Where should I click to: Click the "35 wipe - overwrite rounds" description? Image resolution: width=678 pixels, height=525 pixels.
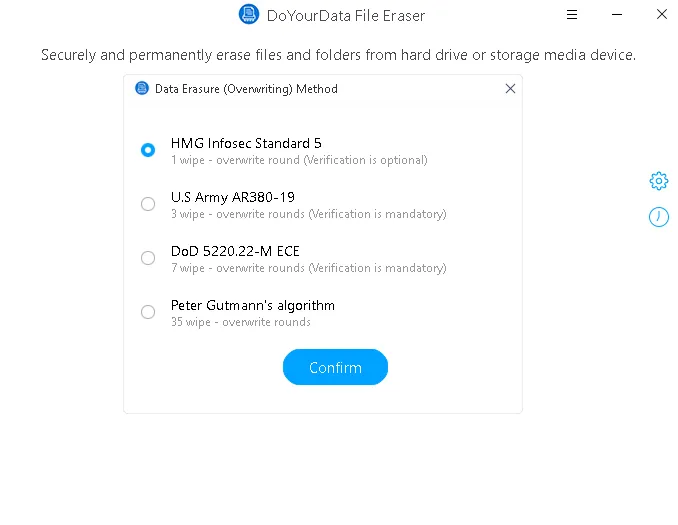click(x=240, y=322)
